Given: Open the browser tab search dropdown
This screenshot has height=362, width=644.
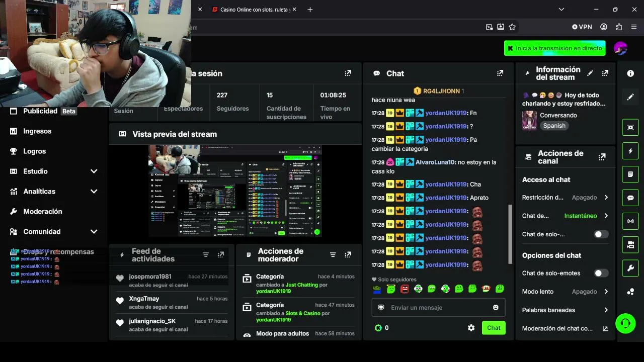Looking at the screenshot, I should click(561, 10).
